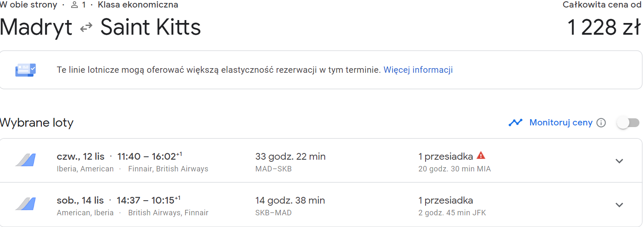This screenshot has height=227, width=644.
Task: Click the airline logo of the sob., 14 lis flight
Action: click(x=26, y=204)
